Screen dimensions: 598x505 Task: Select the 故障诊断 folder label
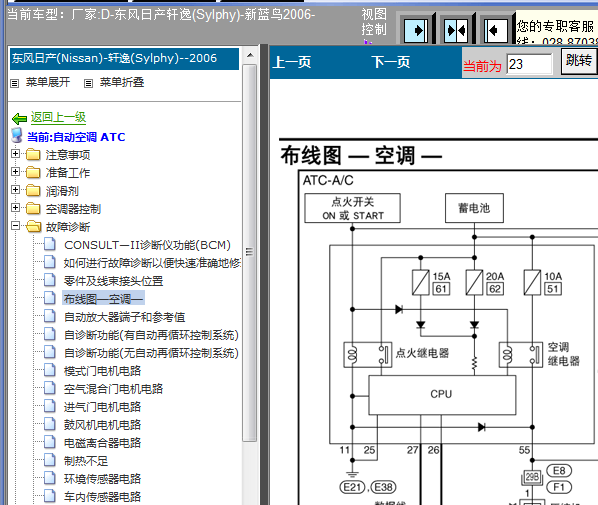[68, 227]
